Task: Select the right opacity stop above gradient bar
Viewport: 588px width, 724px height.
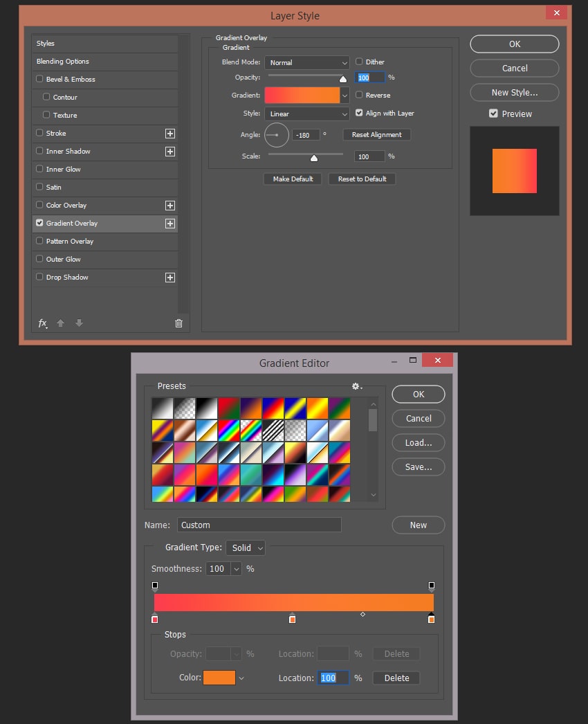Action: [x=432, y=586]
